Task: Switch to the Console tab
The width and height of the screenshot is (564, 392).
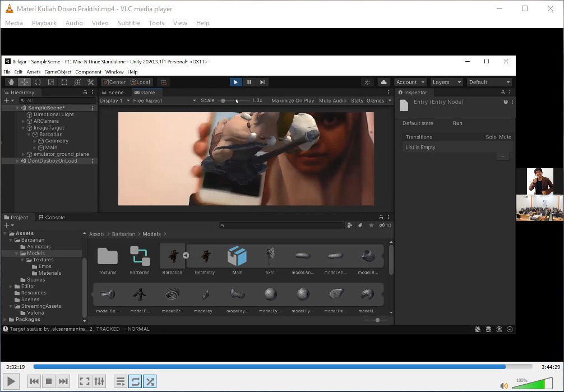Action: (52, 218)
